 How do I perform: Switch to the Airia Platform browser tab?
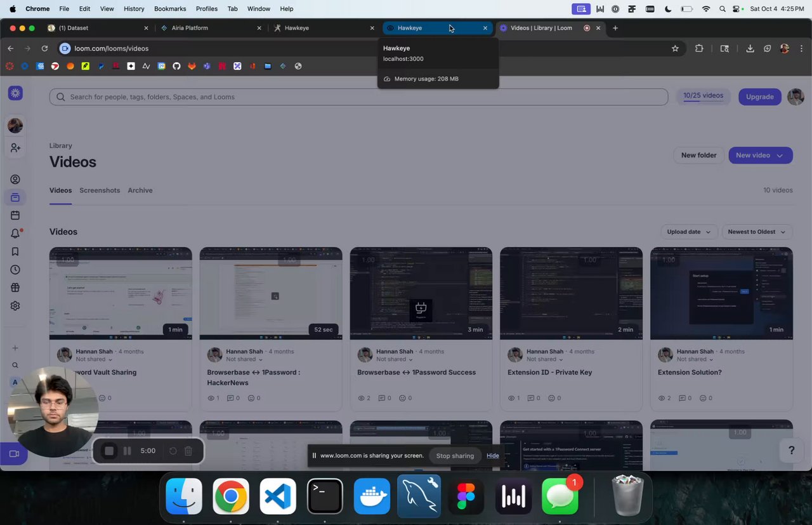[x=211, y=28]
